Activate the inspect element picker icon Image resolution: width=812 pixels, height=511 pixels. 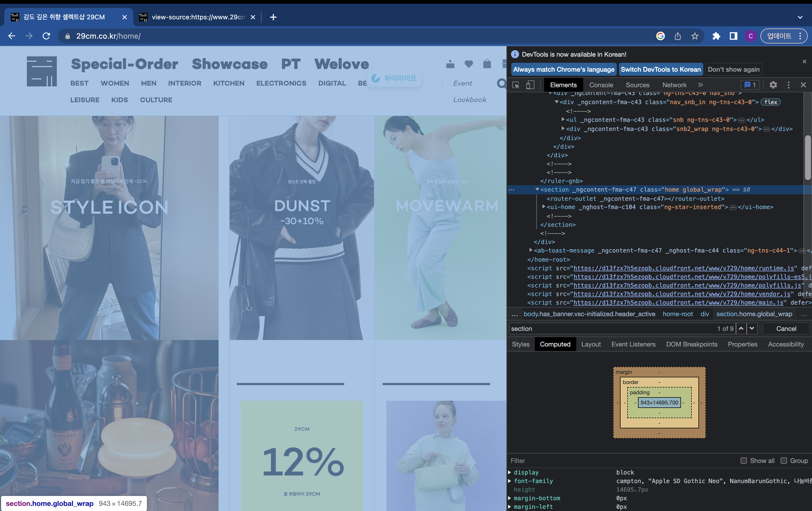coord(516,85)
